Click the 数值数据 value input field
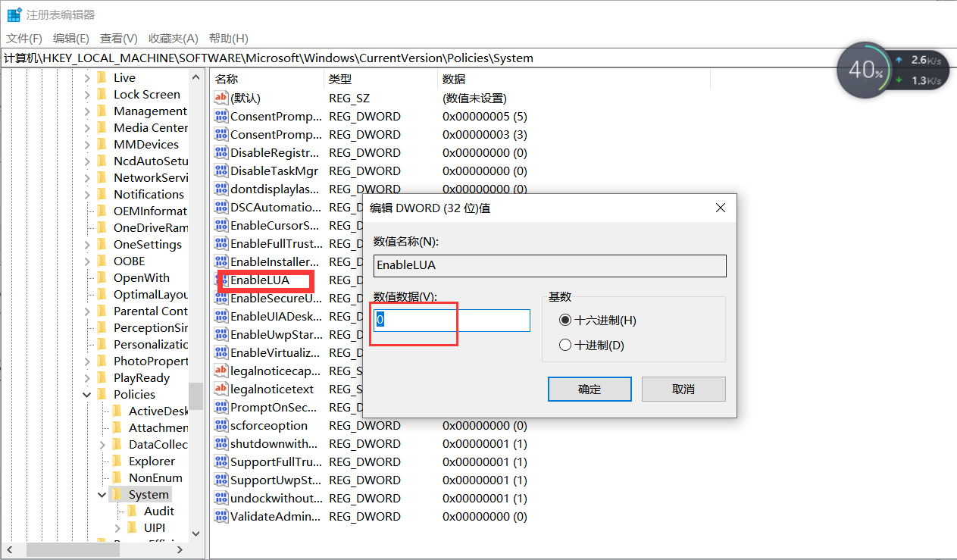The image size is (957, 560). (x=452, y=320)
